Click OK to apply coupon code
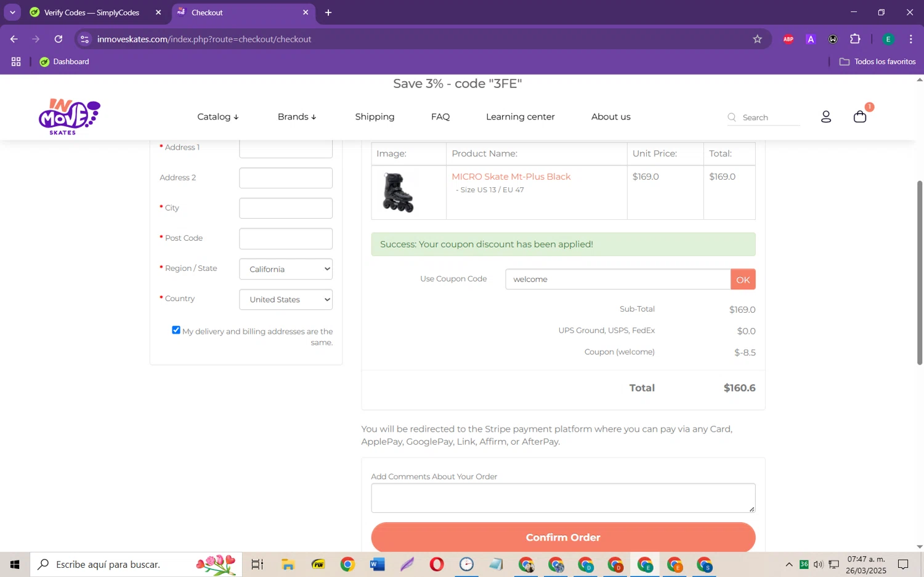This screenshot has width=924, height=577. tap(743, 279)
